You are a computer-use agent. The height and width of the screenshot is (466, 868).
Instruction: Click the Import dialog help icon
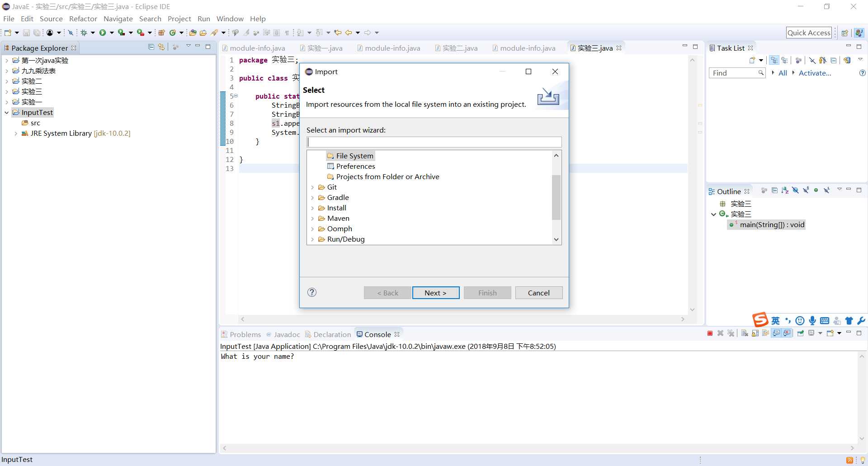(x=312, y=292)
